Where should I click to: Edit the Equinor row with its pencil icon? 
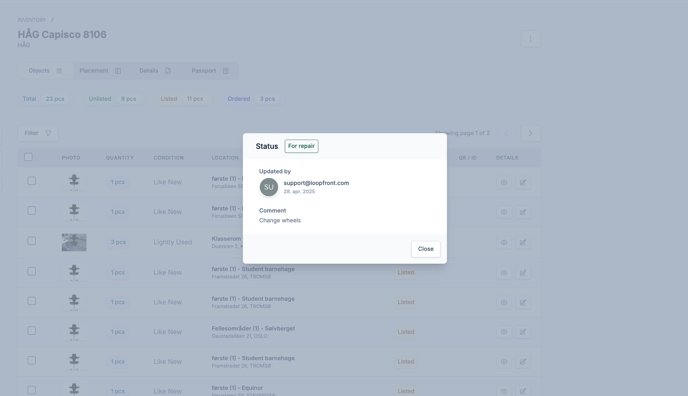(523, 391)
